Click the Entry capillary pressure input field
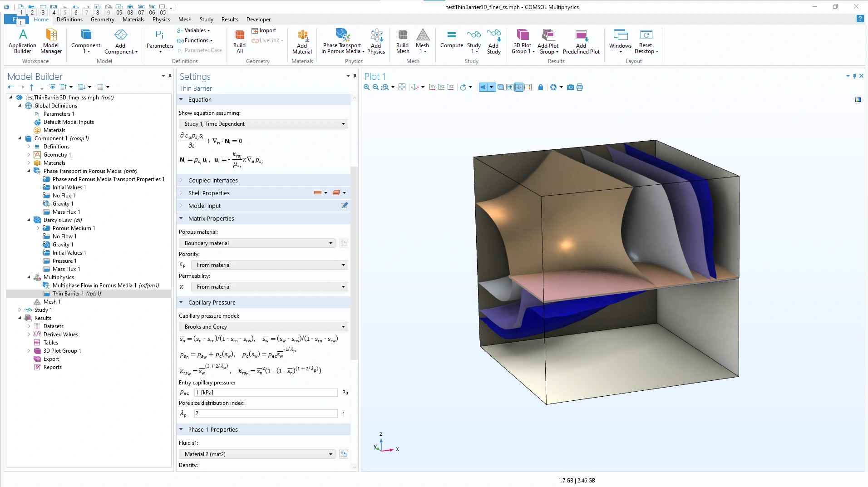Viewport: 868px width, 487px height. [x=266, y=393]
